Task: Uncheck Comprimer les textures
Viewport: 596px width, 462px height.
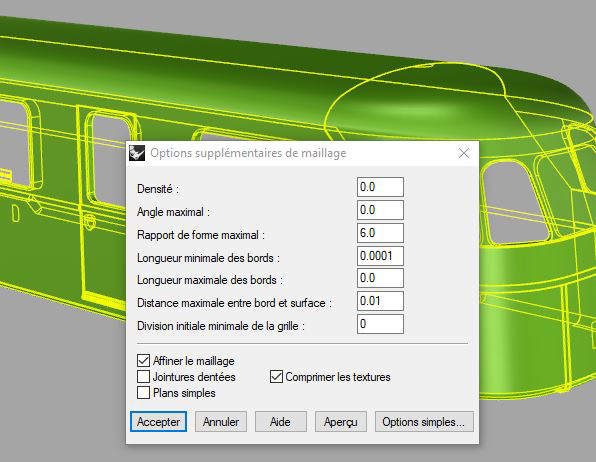Action: coord(276,377)
